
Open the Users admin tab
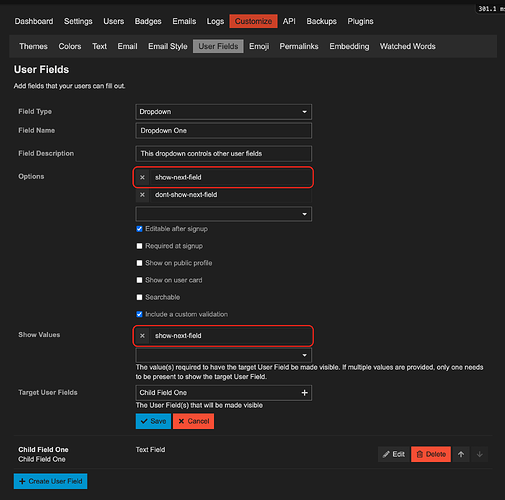114,21
